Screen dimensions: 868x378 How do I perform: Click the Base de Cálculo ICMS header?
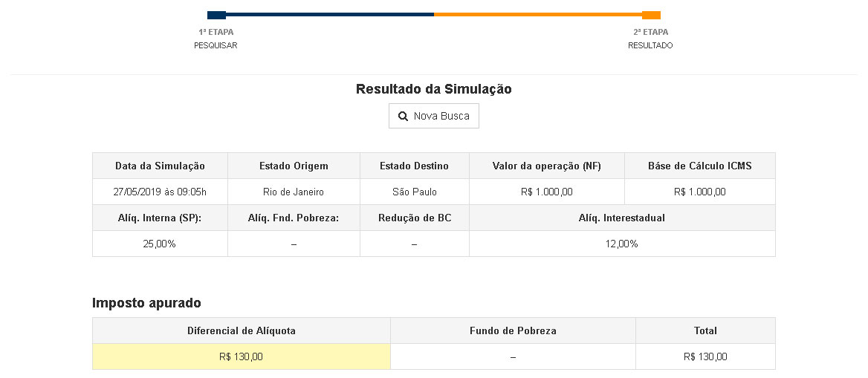click(x=700, y=166)
